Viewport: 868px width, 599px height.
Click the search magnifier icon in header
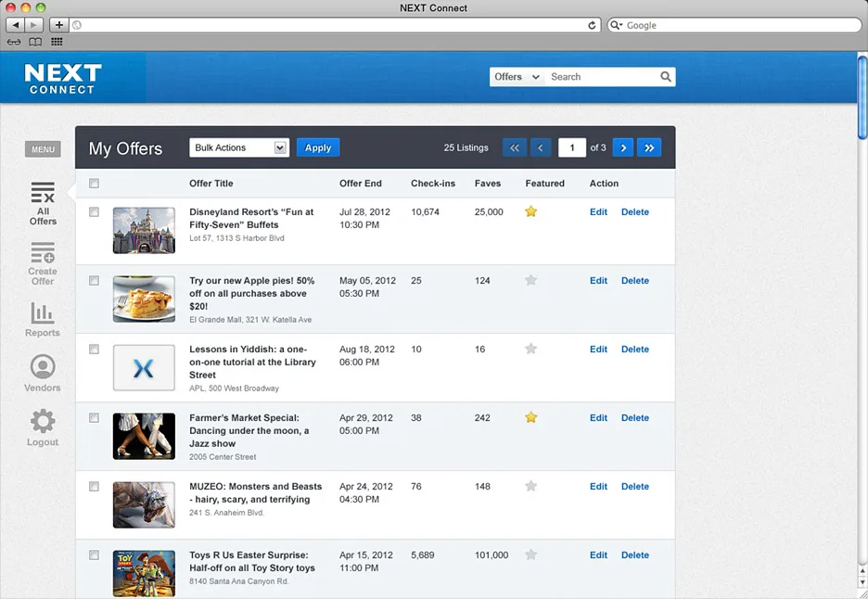pyautogui.click(x=666, y=77)
